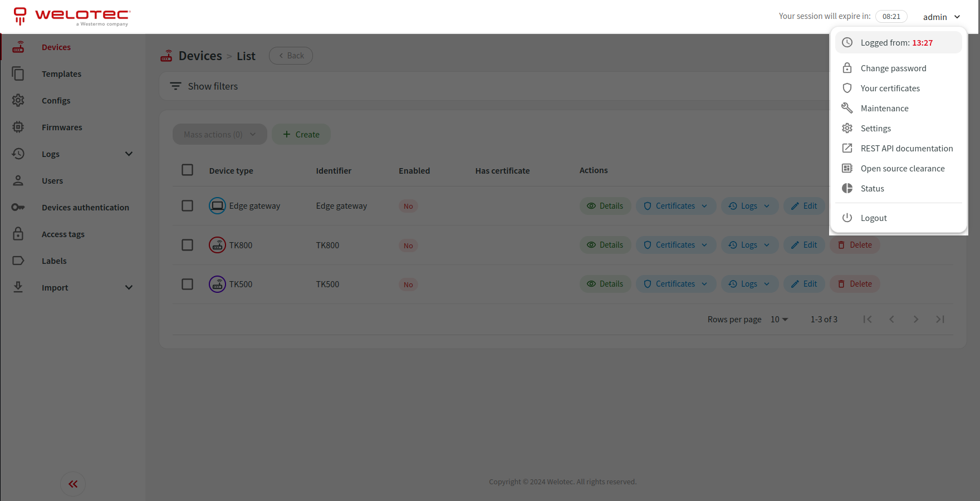Select all devices using the header checkbox

tap(187, 170)
